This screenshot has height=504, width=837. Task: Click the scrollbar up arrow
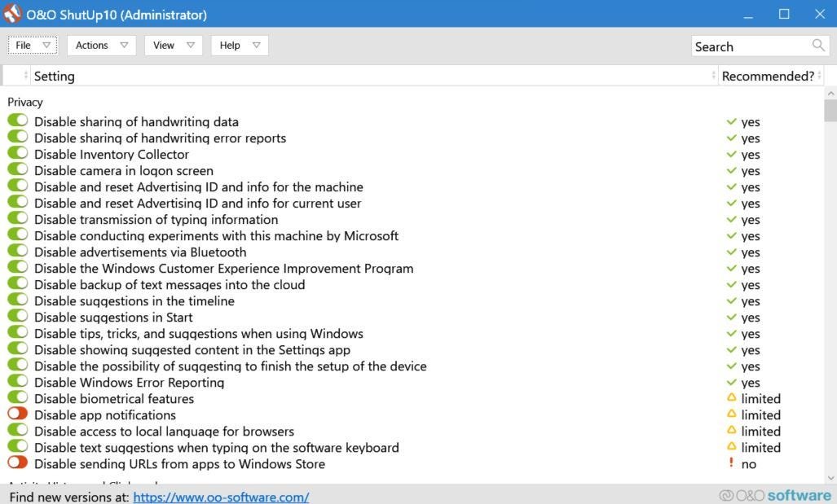tap(830, 93)
